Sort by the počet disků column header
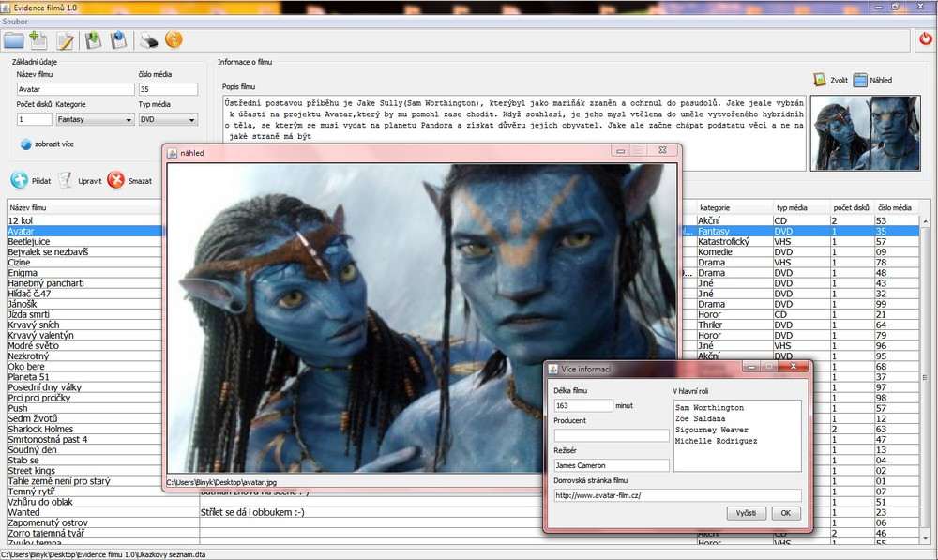938x560 pixels. (x=852, y=207)
